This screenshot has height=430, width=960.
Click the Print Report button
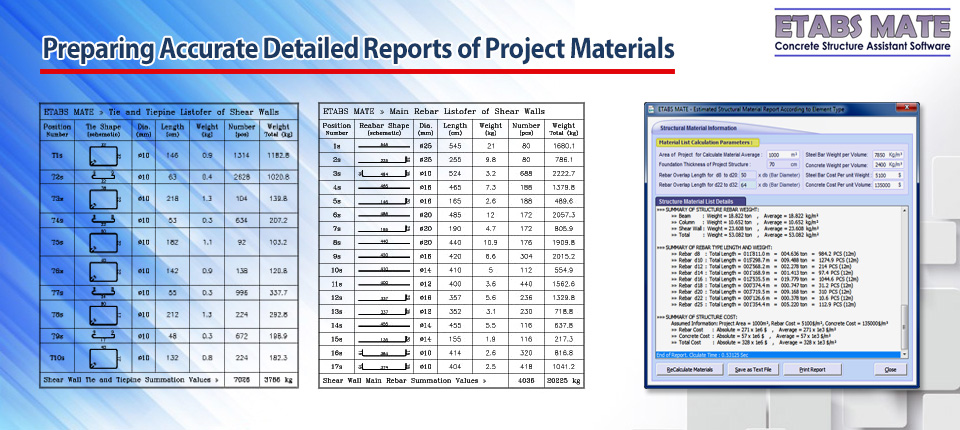point(812,369)
